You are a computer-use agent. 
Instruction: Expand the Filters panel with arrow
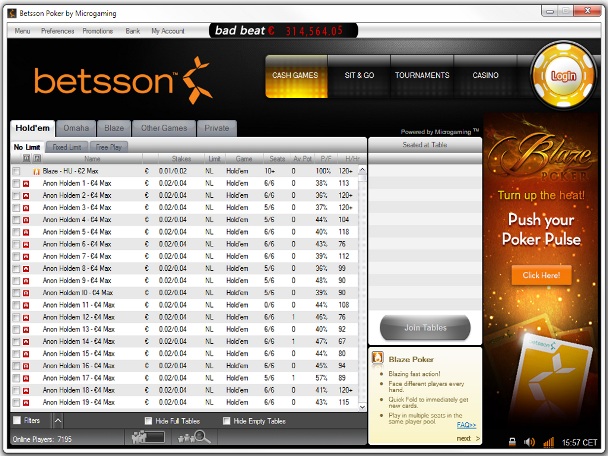click(56, 421)
